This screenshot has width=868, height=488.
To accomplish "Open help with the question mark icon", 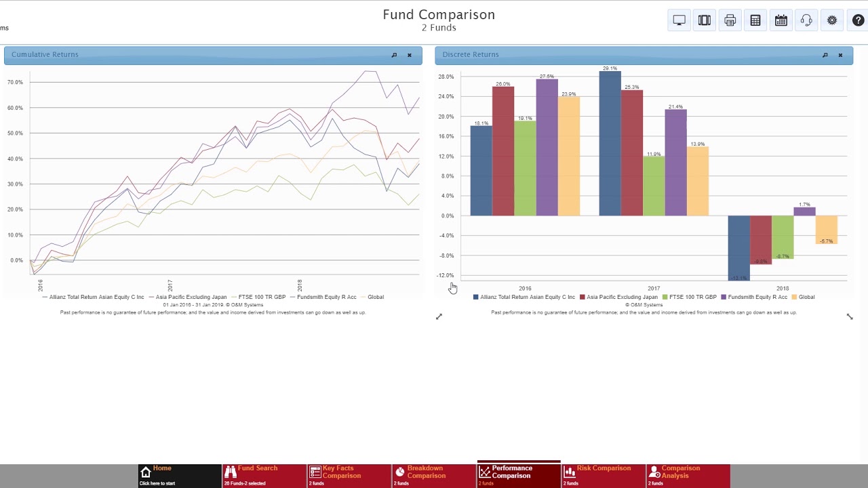I will coord(858,20).
